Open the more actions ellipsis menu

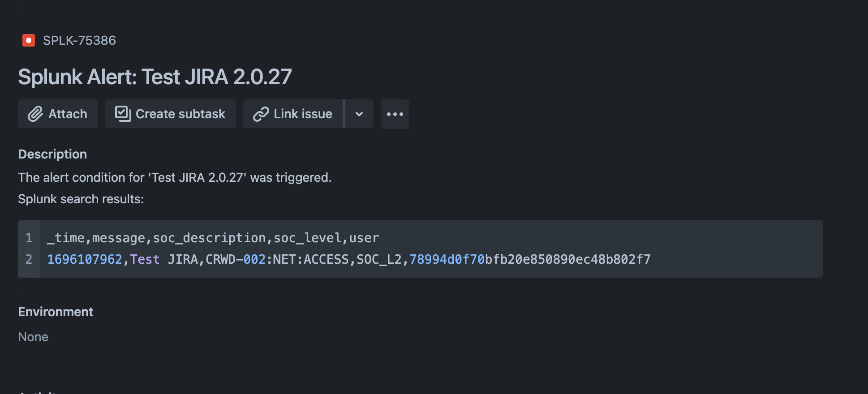[x=395, y=114]
